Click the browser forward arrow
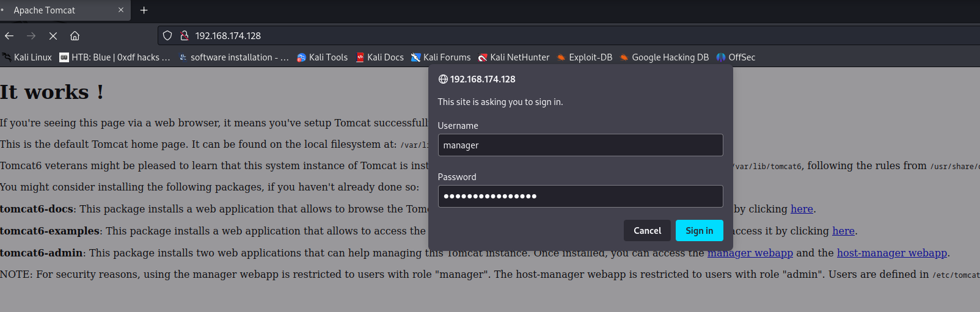The width and height of the screenshot is (980, 312). point(31,36)
